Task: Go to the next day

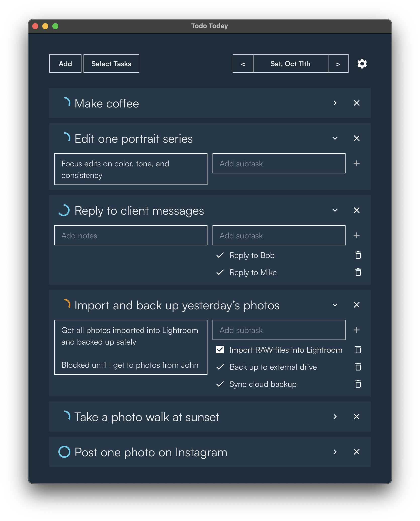Action: pos(338,64)
